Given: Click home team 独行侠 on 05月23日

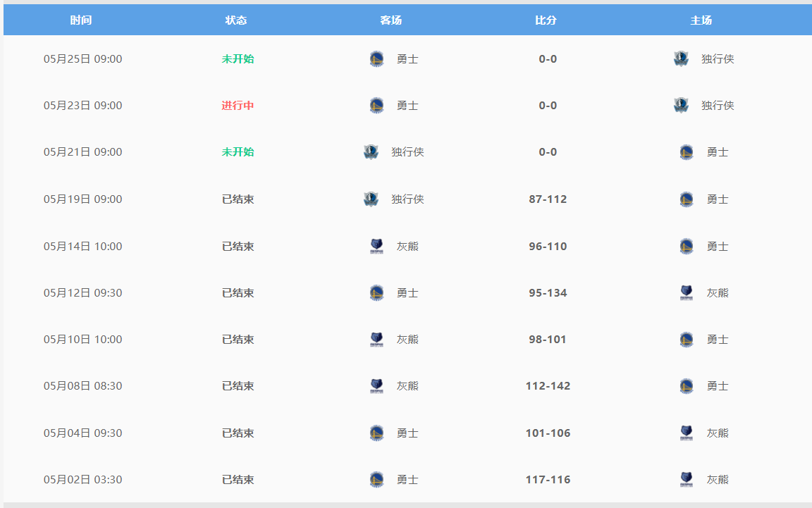Looking at the screenshot, I should 718,106.
